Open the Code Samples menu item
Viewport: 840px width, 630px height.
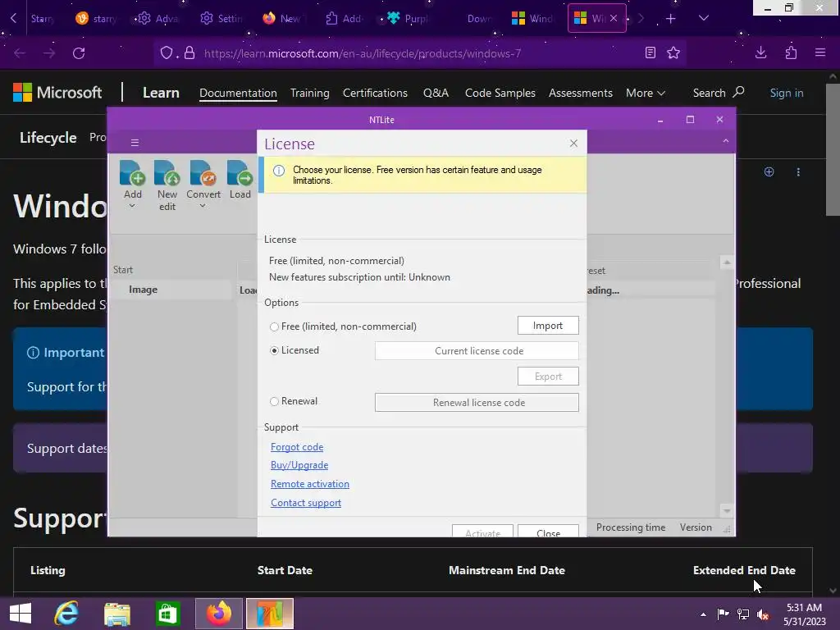(500, 94)
